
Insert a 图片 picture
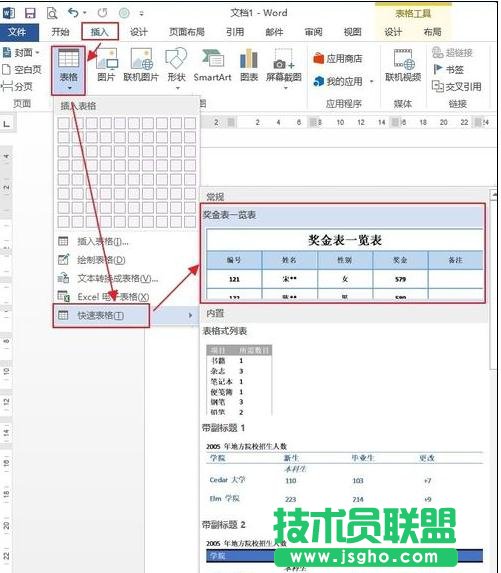pyautogui.click(x=106, y=65)
